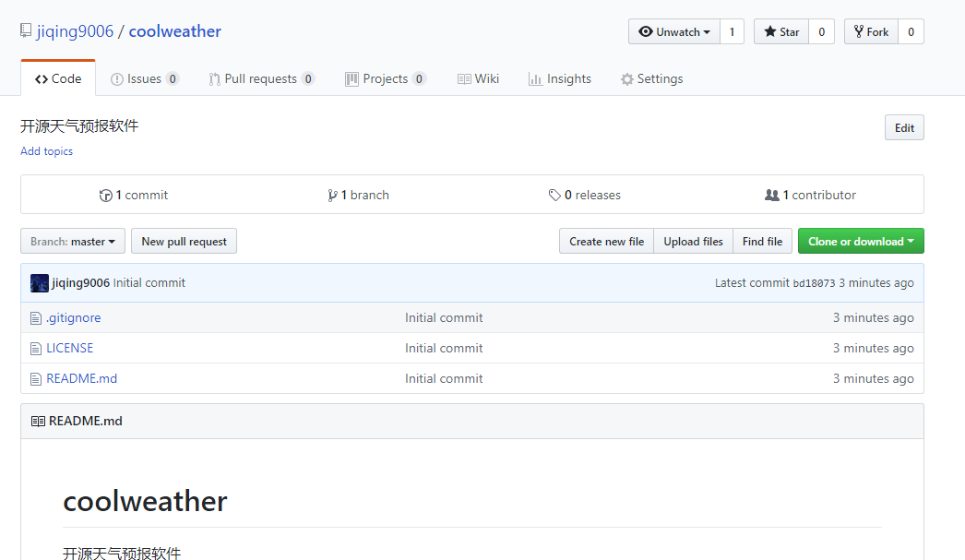This screenshot has width=965, height=560.
Task: Click '3 minutes ago' in the LICENSE row
Action: [x=874, y=349]
